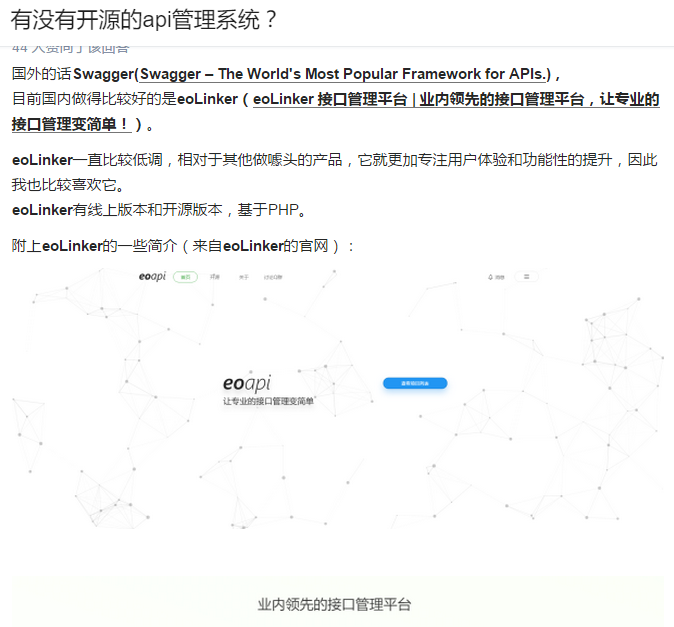674x627 pixels.
Task: Select the green 首页 nav pill
Action: pyautogui.click(x=185, y=277)
